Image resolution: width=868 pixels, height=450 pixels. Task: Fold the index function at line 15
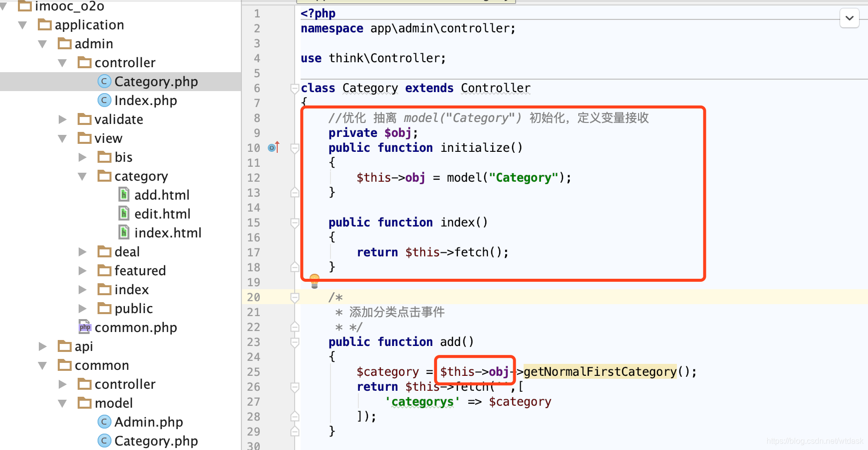tap(295, 223)
